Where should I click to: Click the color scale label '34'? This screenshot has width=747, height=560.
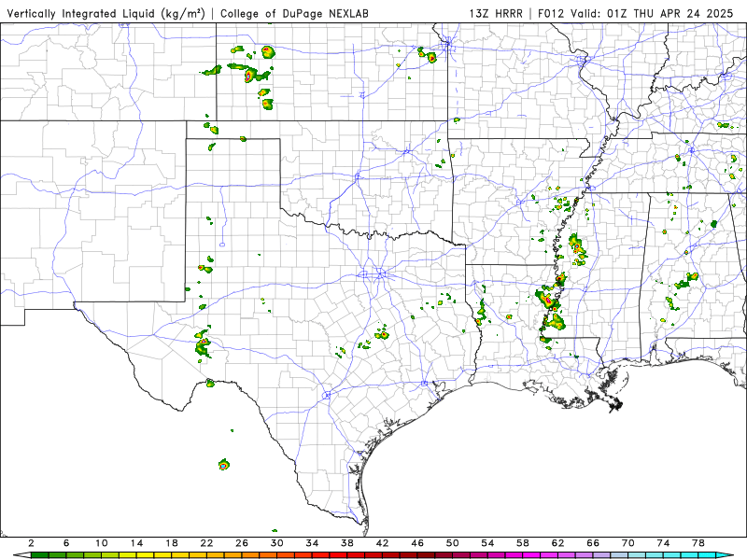312,543
